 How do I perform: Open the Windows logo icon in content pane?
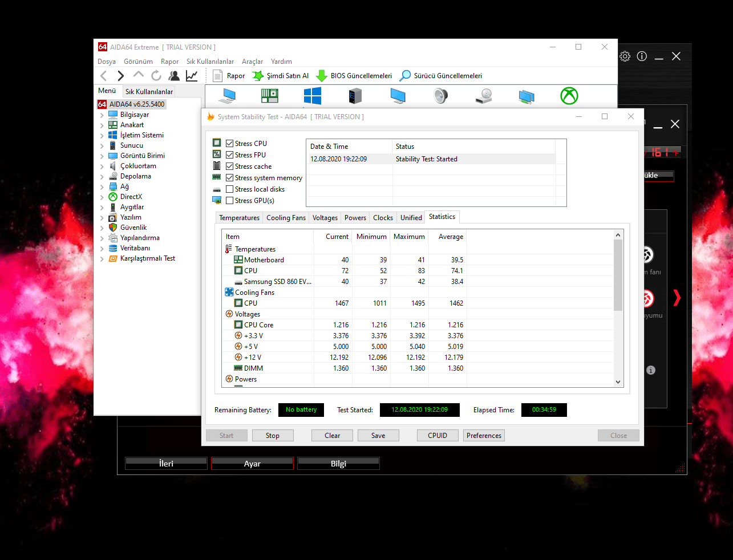(313, 96)
